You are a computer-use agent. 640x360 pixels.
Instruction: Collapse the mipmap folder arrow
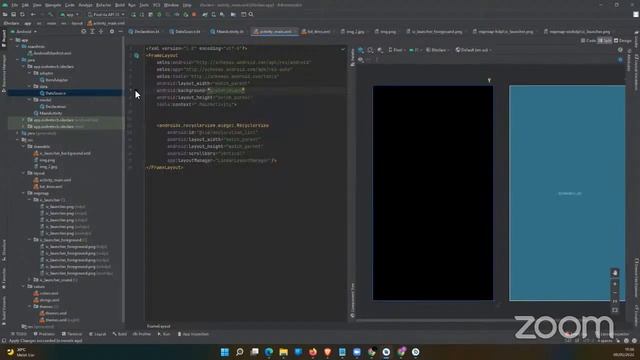[24, 193]
